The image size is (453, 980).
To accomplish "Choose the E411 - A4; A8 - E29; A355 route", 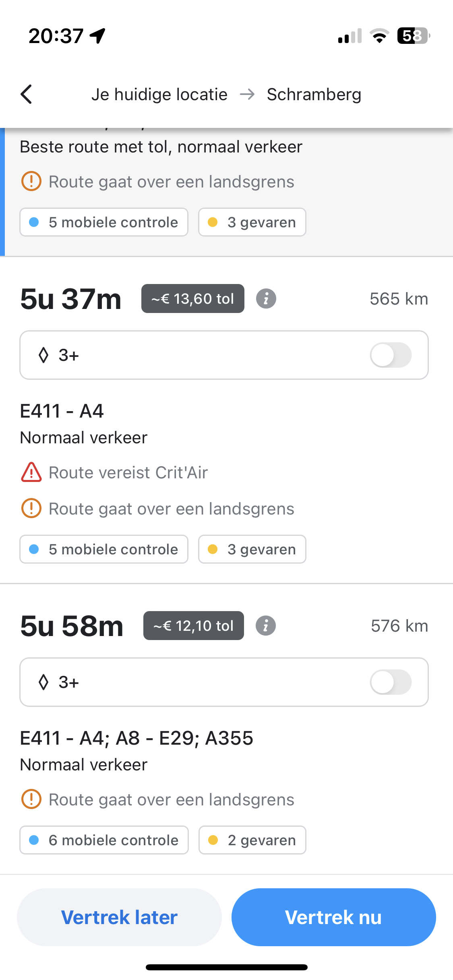I will [x=137, y=738].
